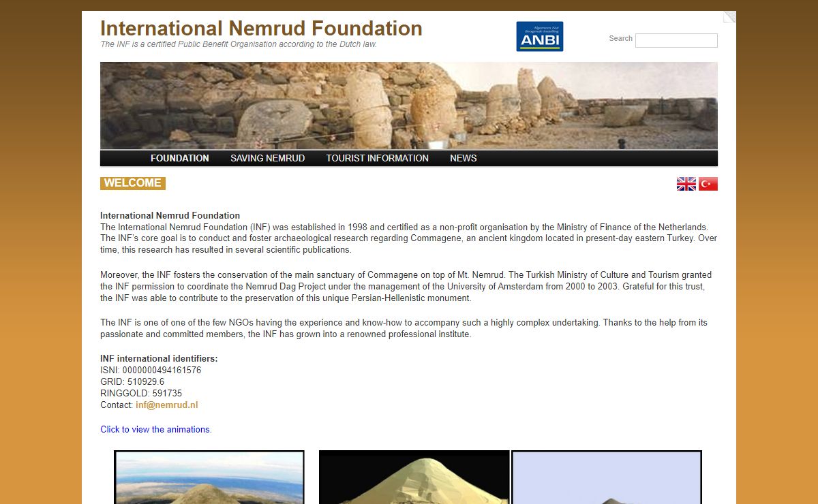The height and width of the screenshot is (504, 818).
Task: Open the sandy tumulus animation thumbnail
Action: [x=414, y=477]
